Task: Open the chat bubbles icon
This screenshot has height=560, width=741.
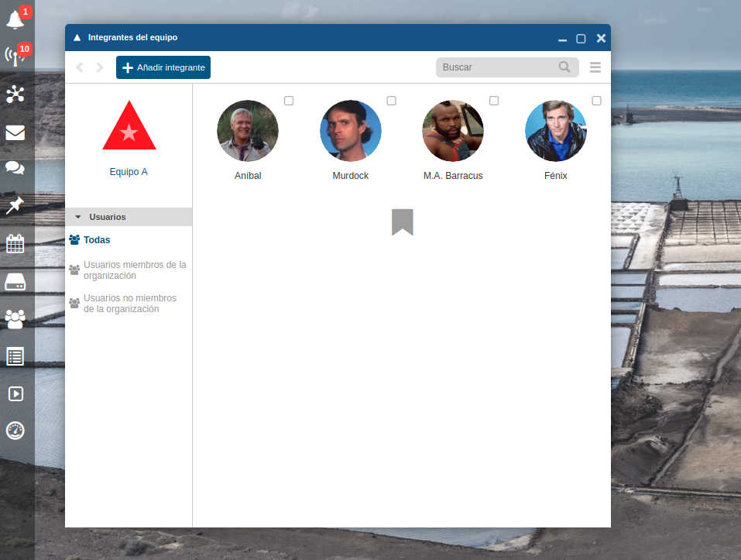Action: pyautogui.click(x=15, y=168)
